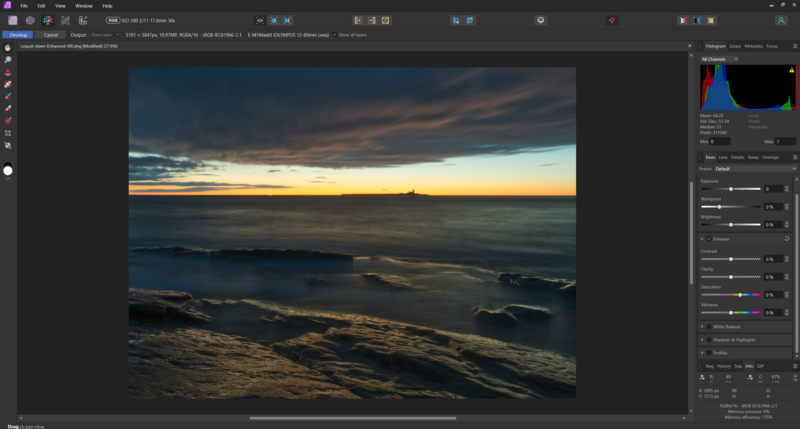Open the Output Pixel Layer dropdown
The image size is (800, 429).
pyautogui.click(x=105, y=35)
